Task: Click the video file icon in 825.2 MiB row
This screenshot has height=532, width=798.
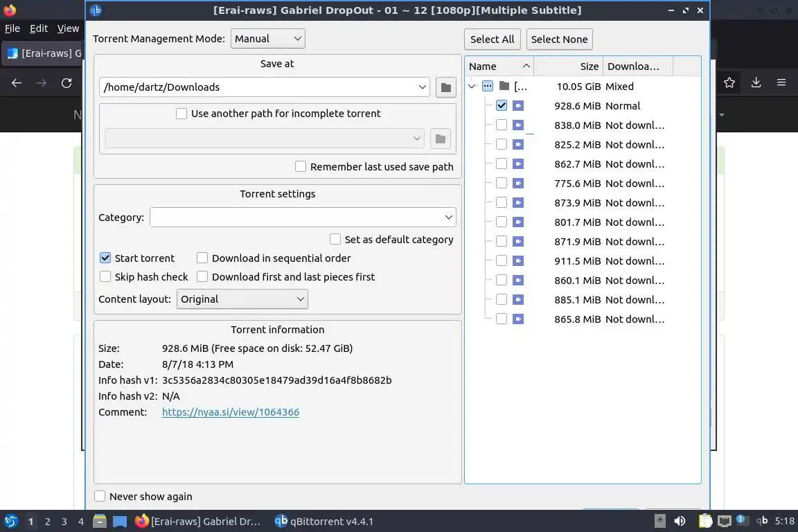Action: (x=518, y=145)
